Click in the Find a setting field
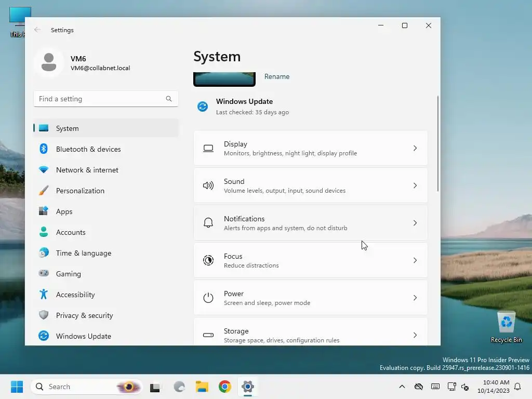The height and width of the screenshot is (399, 532). 106,99
